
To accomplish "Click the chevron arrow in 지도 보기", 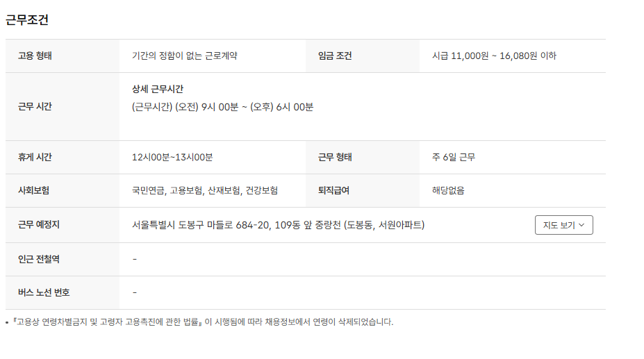I will tap(581, 225).
